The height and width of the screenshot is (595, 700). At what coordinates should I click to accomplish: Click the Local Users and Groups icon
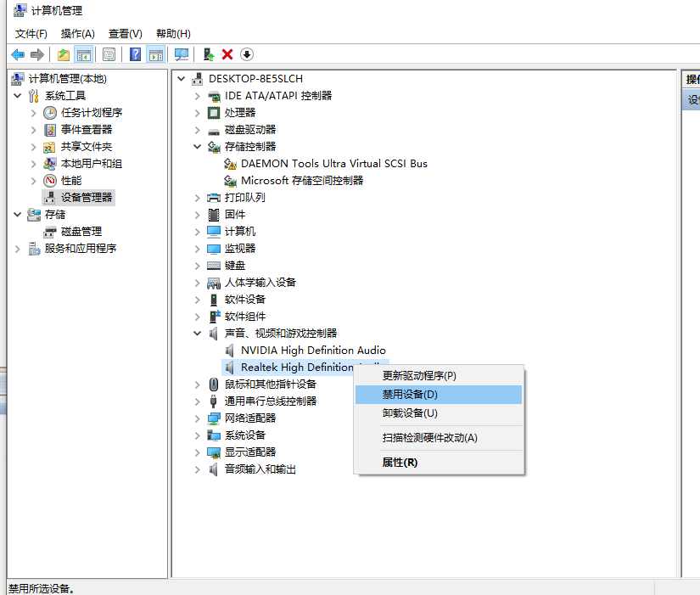pos(50,164)
